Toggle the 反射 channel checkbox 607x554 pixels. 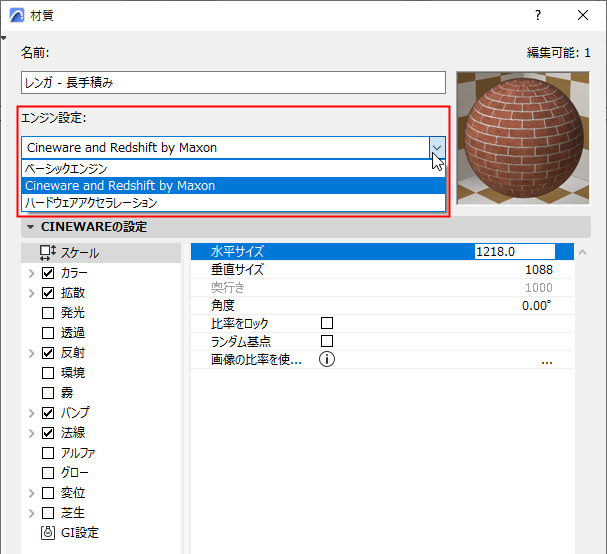coord(48,353)
